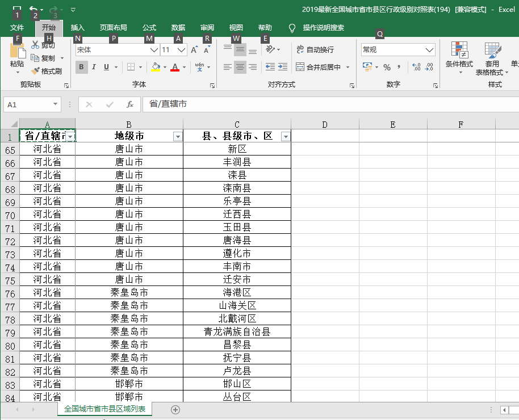Open the Alignment group dialog launcher
Screen dimensions: 519x420
coord(352,86)
